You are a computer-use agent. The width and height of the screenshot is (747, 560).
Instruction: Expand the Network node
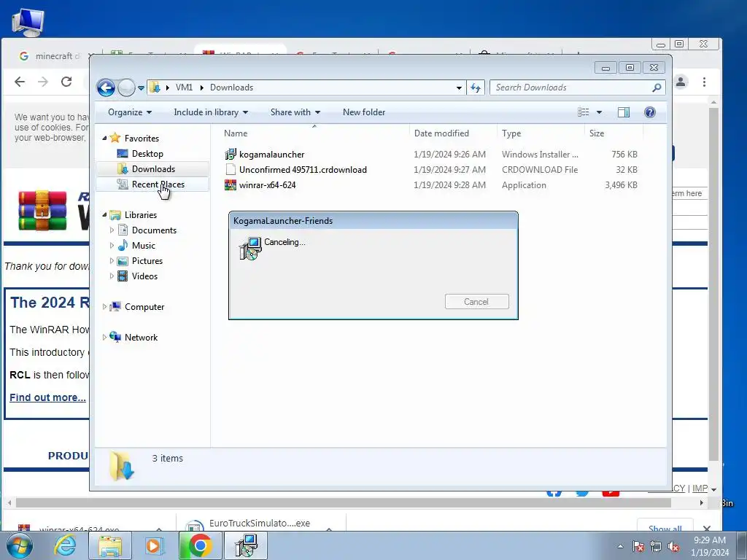click(x=105, y=337)
